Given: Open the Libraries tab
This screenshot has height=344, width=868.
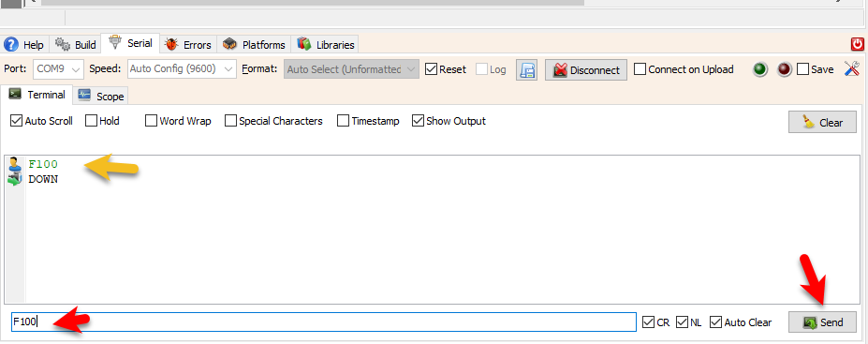Looking at the screenshot, I should click(325, 45).
